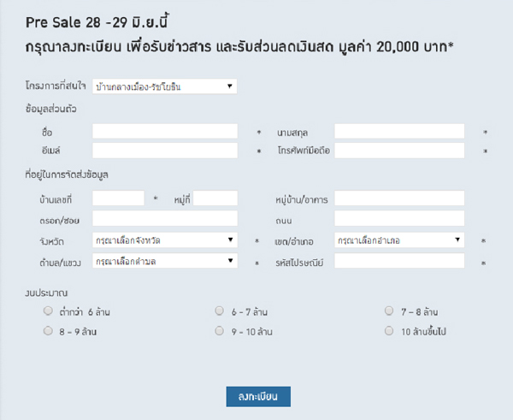The image size is (513, 420).
Task: Click into the ตรอก/ซอย alley field
Action: (x=164, y=219)
